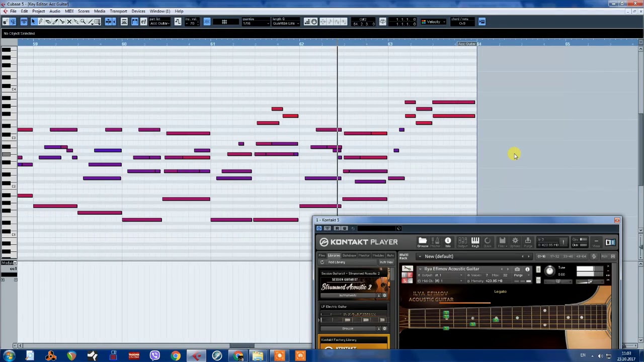Select the Draw pencil tool
This screenshot has width=644, height=362.
41,22
